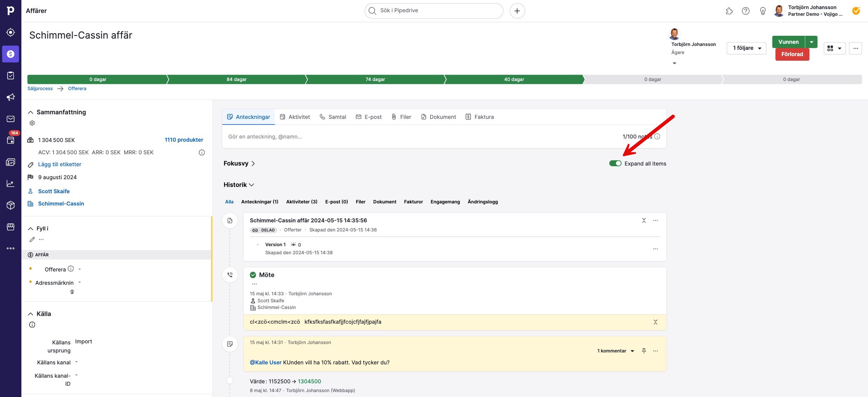This screenshot has height=397, width=868.
Task: Collapse the Källa section
Action: pos(30,314)
